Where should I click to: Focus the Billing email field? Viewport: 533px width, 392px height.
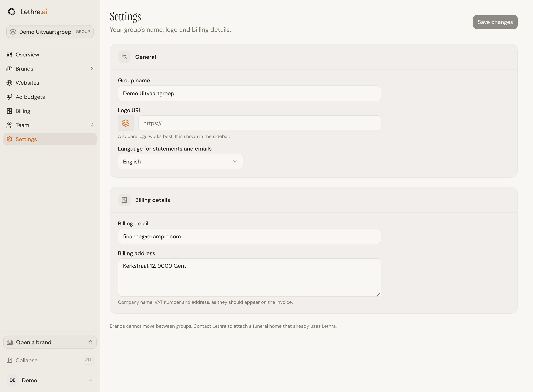tap(249, 237)
